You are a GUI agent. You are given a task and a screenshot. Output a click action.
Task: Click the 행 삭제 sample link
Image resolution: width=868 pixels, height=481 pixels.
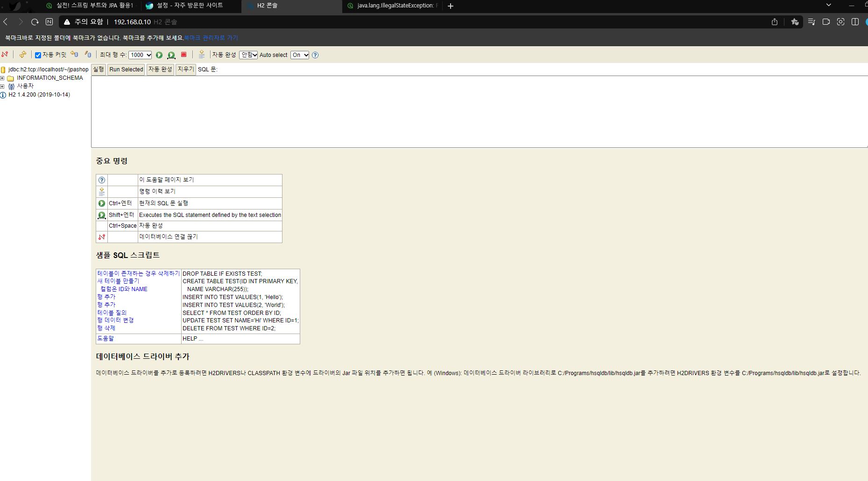tap(106, 328)
